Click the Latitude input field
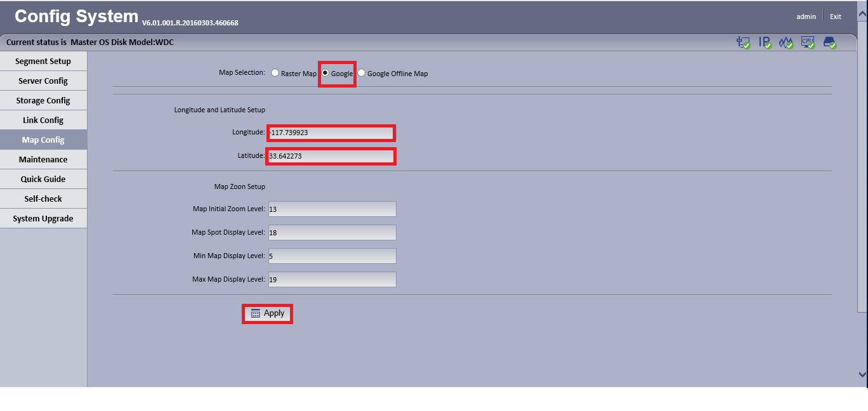 [x=332, y=156]
